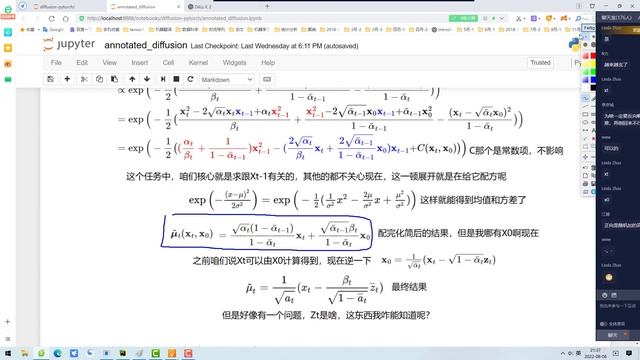
Task: Reload the page in the browser
Action: point(51,18)
